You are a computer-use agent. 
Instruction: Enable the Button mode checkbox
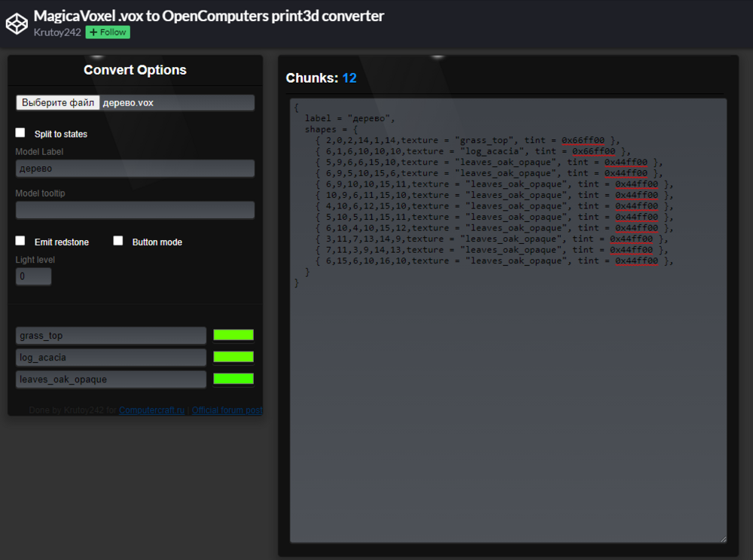(118, 241)
